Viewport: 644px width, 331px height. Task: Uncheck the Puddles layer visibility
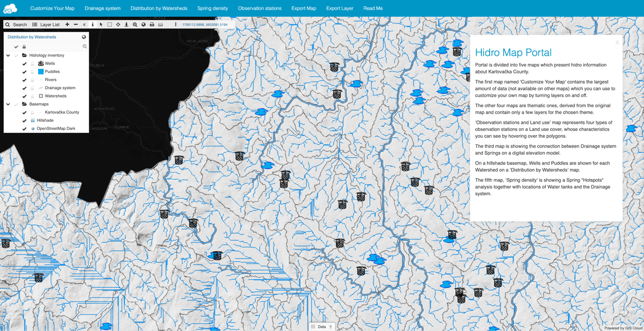coord(24,72)
